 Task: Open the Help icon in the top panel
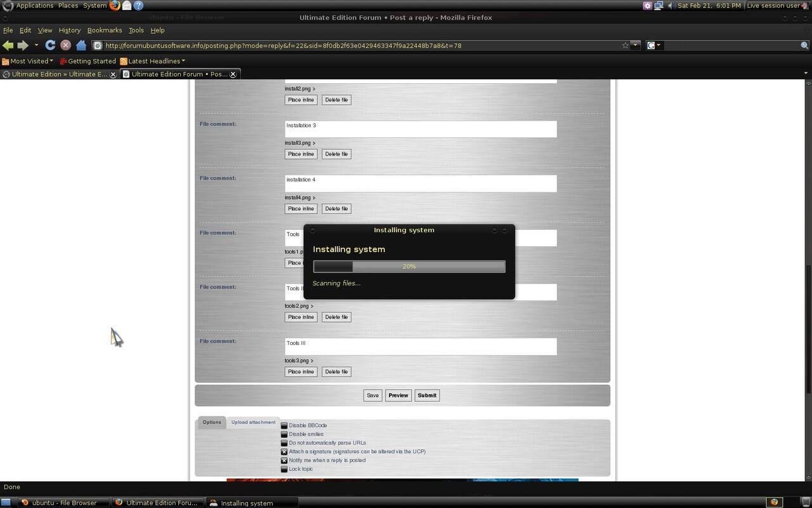tap(138, 6)
